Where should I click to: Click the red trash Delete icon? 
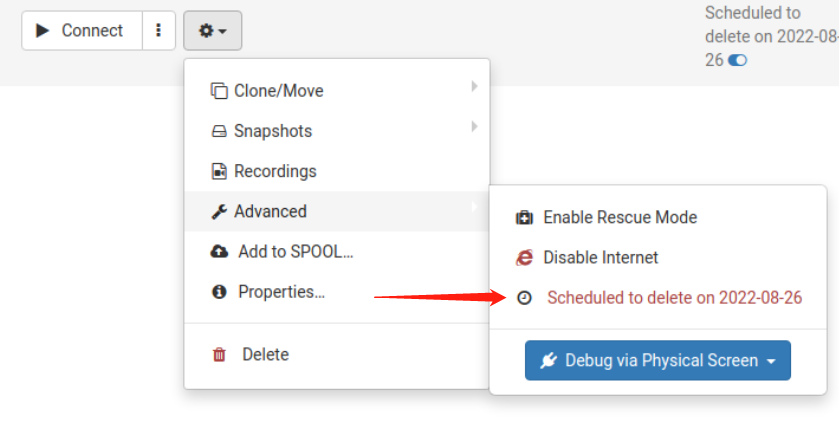click(x=219, y=355)
